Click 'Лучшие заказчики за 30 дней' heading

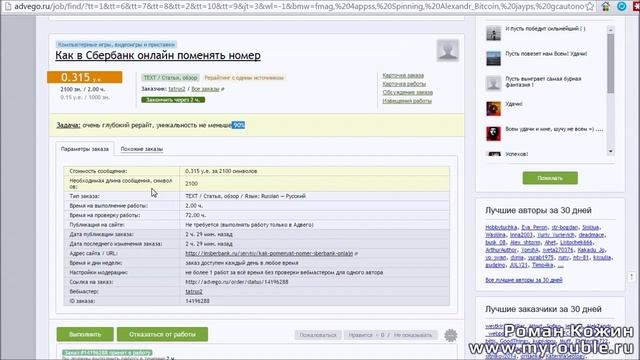[543, 309]
